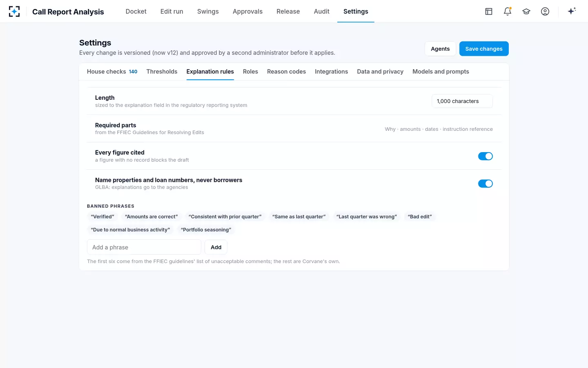588x368 pixels.
Task: Click the Required parts value text
Action: pyautogui.click(x=439, y=129)
